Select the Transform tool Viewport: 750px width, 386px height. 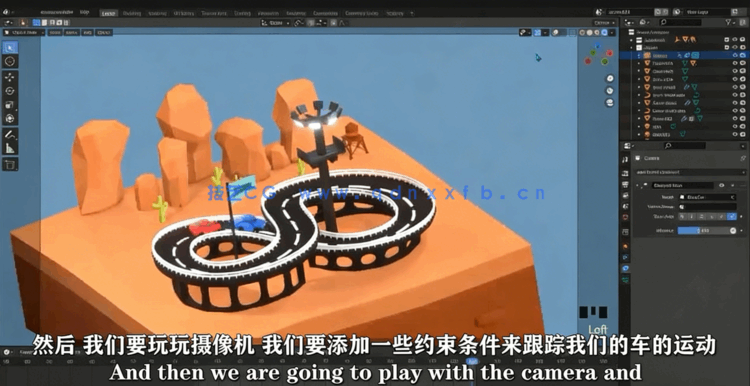tap(10, 119)
